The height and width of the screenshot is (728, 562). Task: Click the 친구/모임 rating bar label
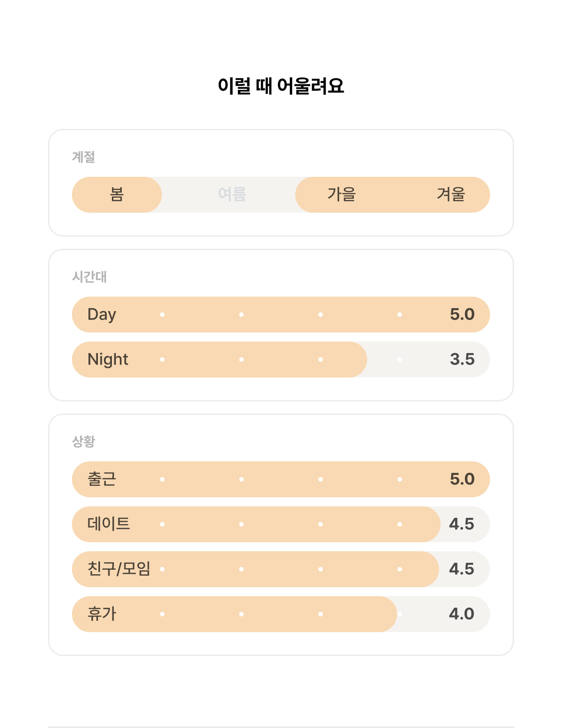point(119,569)
